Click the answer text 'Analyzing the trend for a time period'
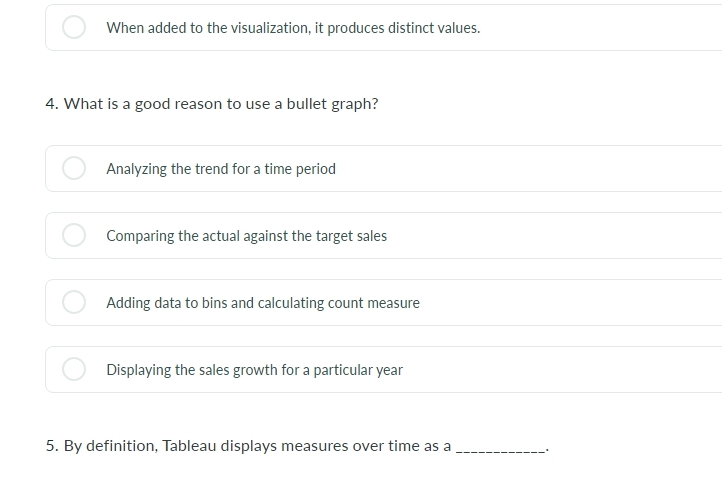Image resolution: width=722 pixels, height=484 pixels. point(221,169)
